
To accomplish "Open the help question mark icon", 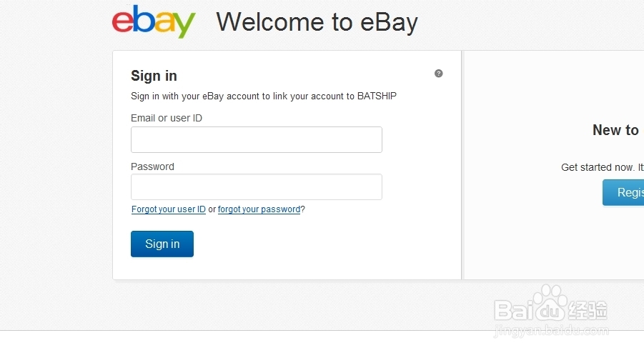I will [439, 74].
